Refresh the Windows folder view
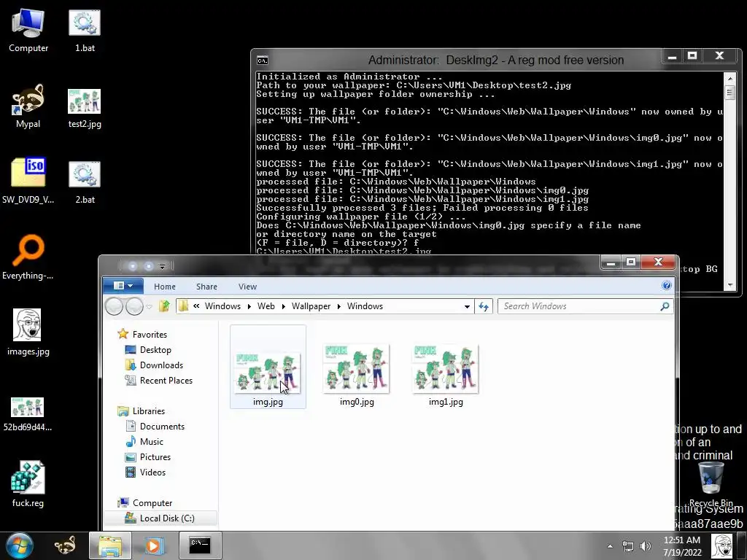The height and width of the screenshot is (560, 747). [x=484, y=306]
